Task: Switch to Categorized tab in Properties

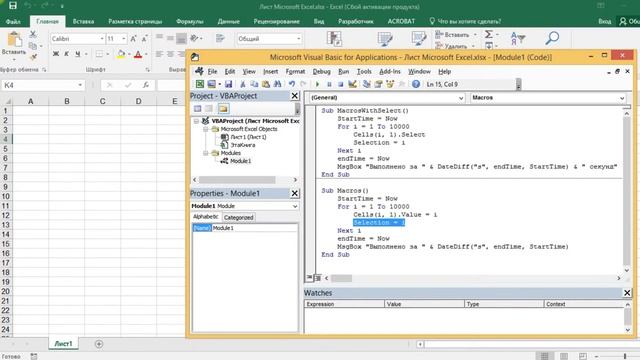Action: [x=238, y=218]
